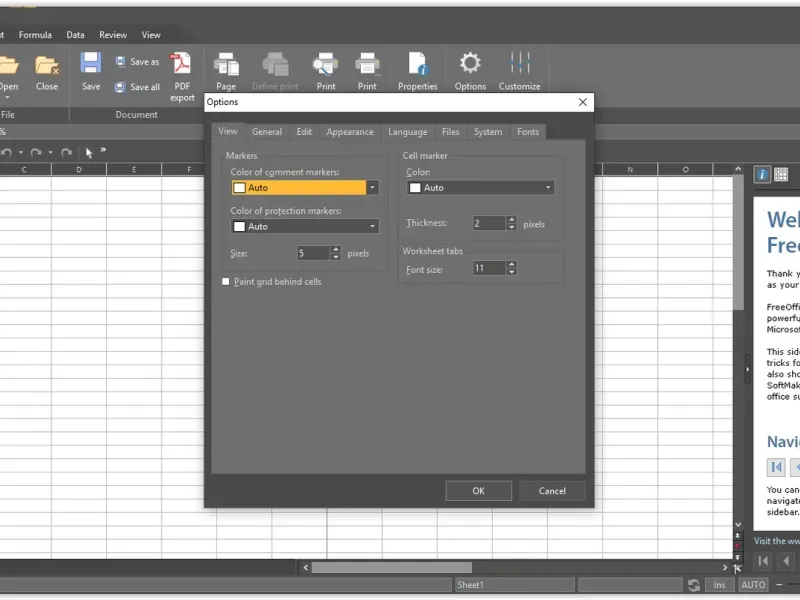Image resolution: width=800 pixels, height=600 pixels.
Task: Open the View ribbon tab
Action: pyautogui.click(x=151, y=35)
